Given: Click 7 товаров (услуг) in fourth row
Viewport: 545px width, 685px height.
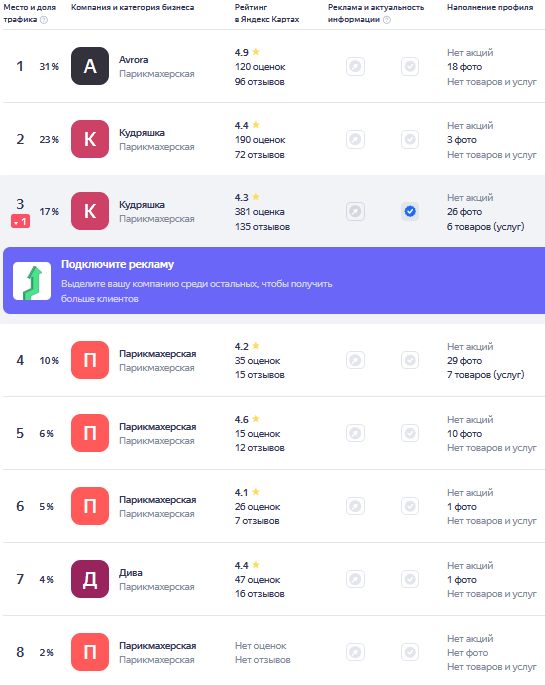Looking at the screenshot, I should (486, 375).
